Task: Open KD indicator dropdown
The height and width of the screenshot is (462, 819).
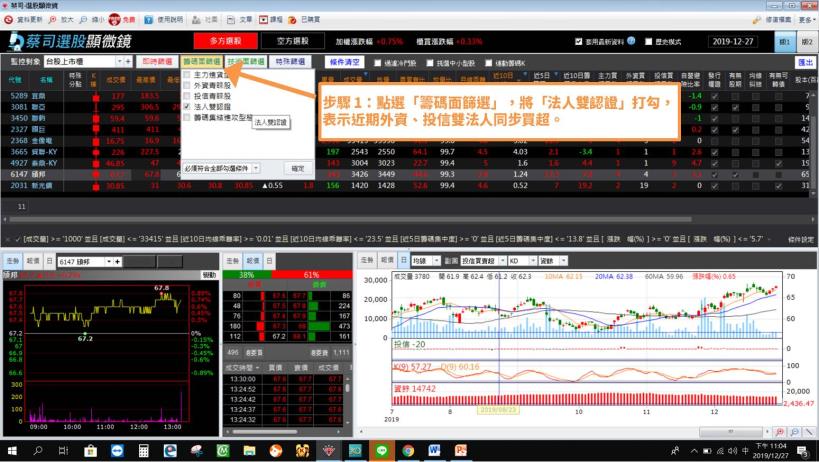Action: [533, 260]
